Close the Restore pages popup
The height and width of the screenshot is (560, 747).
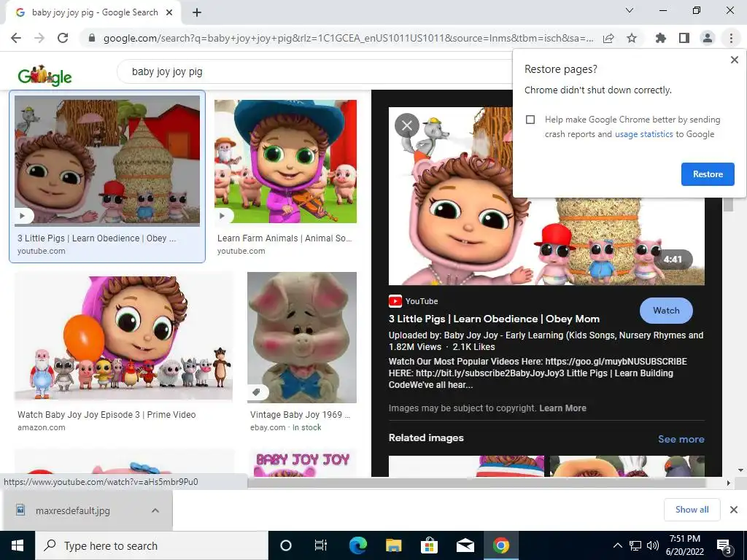coord(734,60)
